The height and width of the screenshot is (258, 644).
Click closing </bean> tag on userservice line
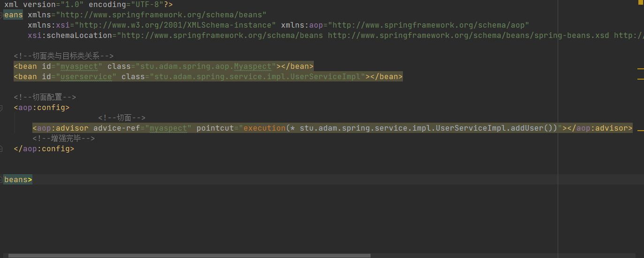pos(386,77)
